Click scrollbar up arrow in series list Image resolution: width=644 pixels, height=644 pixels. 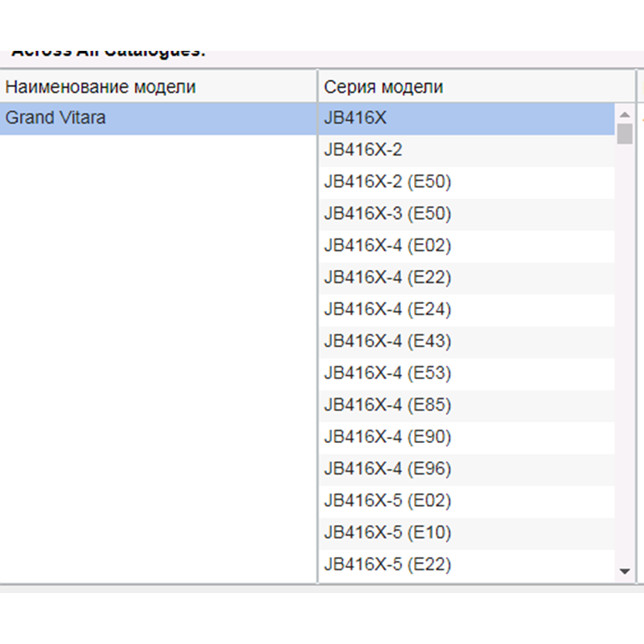(624, 115)
